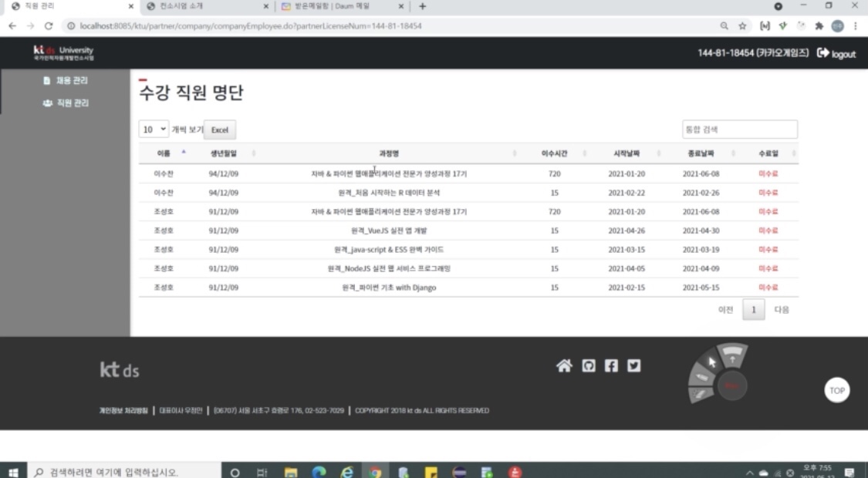Viewport: 868px width, 478px height.
Task: Click the zoom magnifier icon in address bar
Action: click(x=724, y=26)
